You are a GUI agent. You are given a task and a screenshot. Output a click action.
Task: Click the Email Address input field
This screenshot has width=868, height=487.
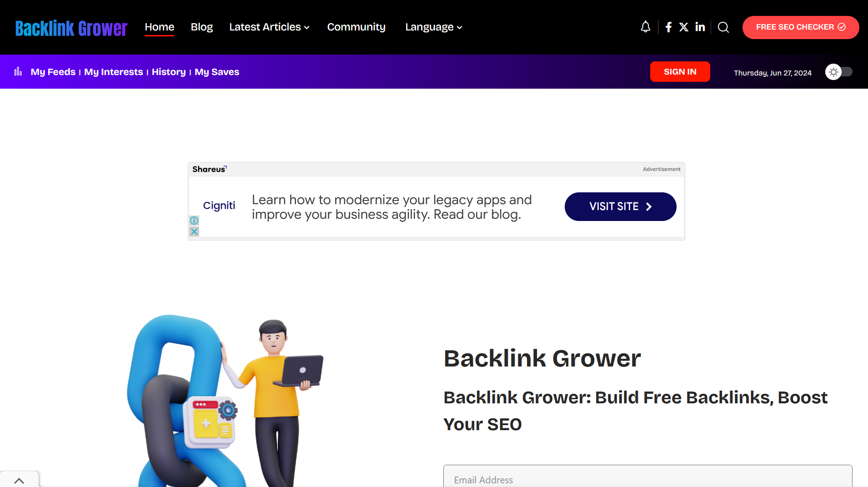647,476
